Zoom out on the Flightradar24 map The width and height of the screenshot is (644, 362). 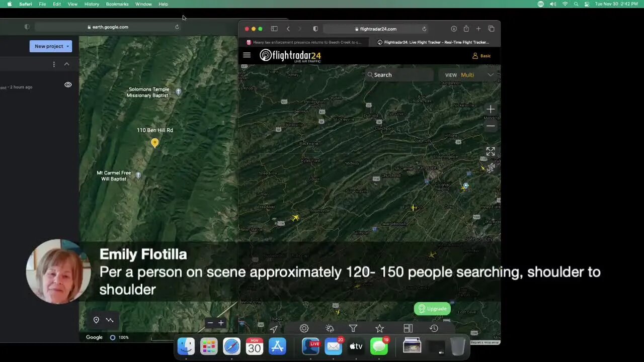click(x=491, y=126)
